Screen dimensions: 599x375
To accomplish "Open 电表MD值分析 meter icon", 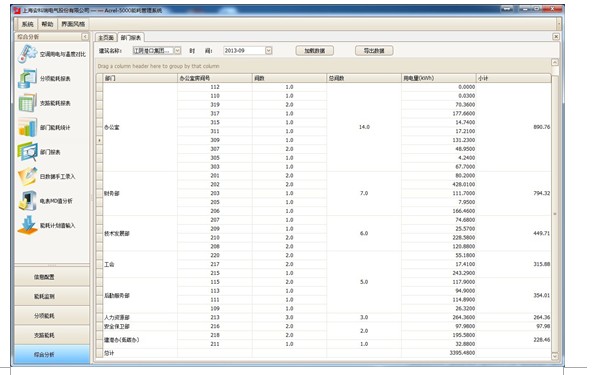I will click(x=28, y=201).
